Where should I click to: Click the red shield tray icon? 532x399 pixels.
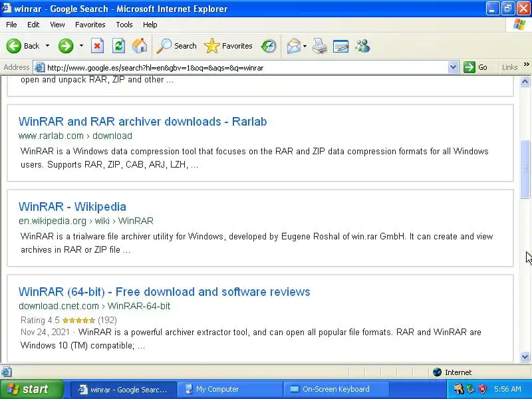click(482, 389)
